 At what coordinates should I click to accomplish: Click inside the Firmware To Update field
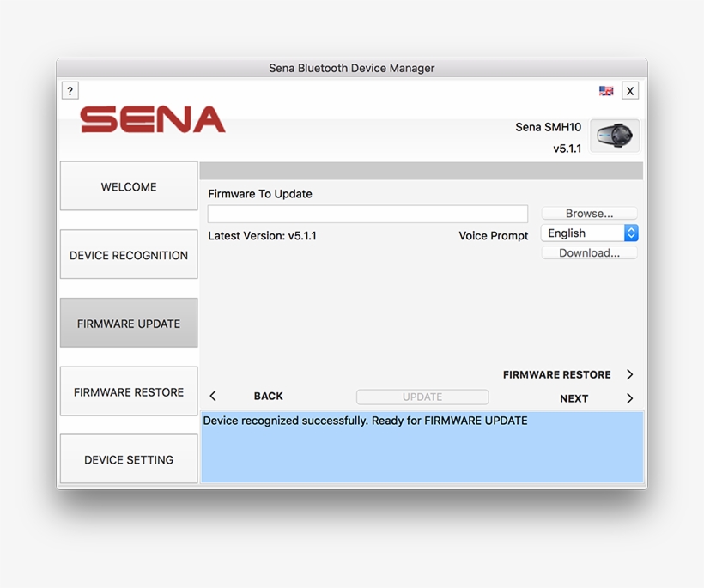tap(367, 213)
